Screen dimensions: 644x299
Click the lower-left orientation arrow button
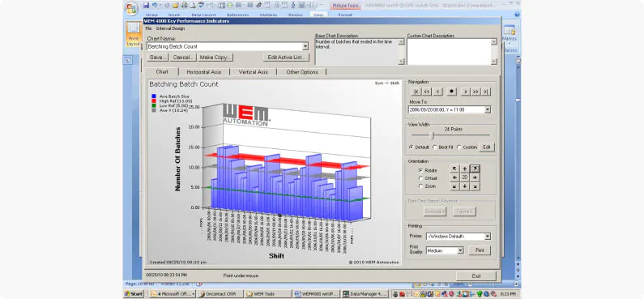454,186
